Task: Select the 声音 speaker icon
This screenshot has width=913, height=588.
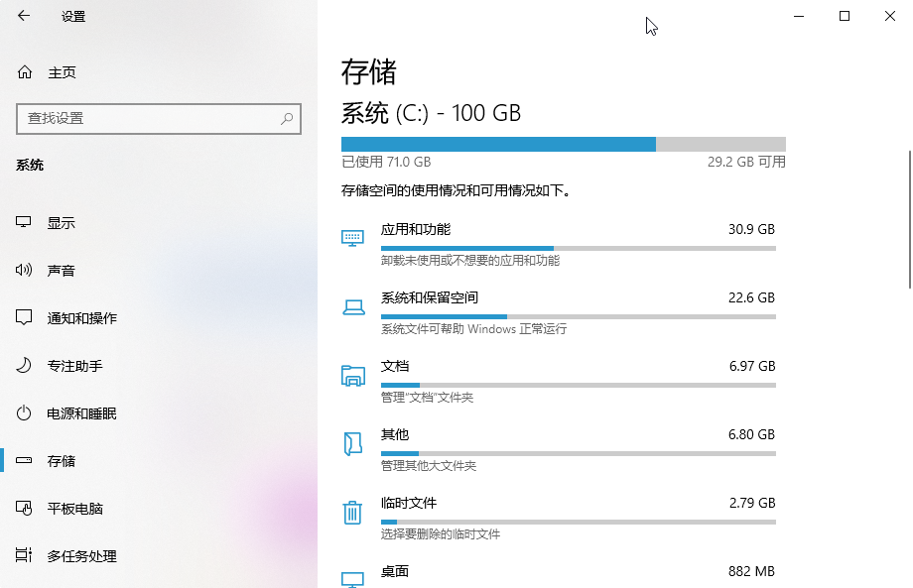Action: [x=23, y=270]
